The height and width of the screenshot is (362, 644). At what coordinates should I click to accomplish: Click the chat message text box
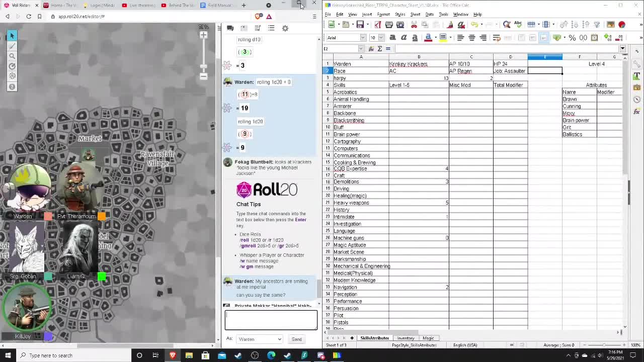pos(271,320)
